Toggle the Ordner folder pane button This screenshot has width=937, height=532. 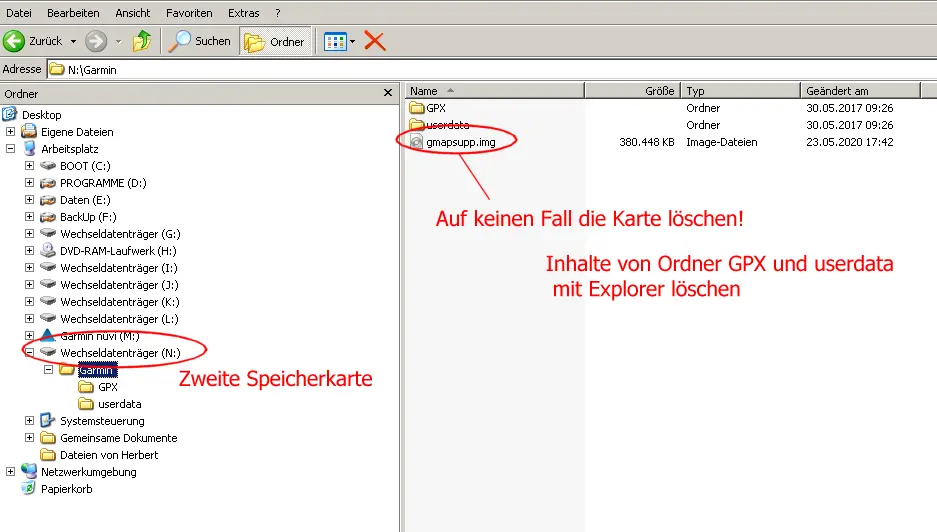pos(275,42)
